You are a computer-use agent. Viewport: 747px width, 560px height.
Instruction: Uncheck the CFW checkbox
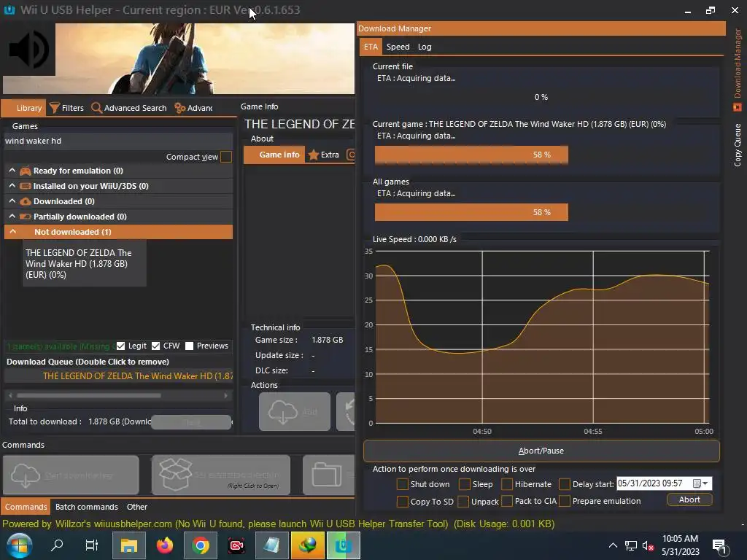[156, 346]
